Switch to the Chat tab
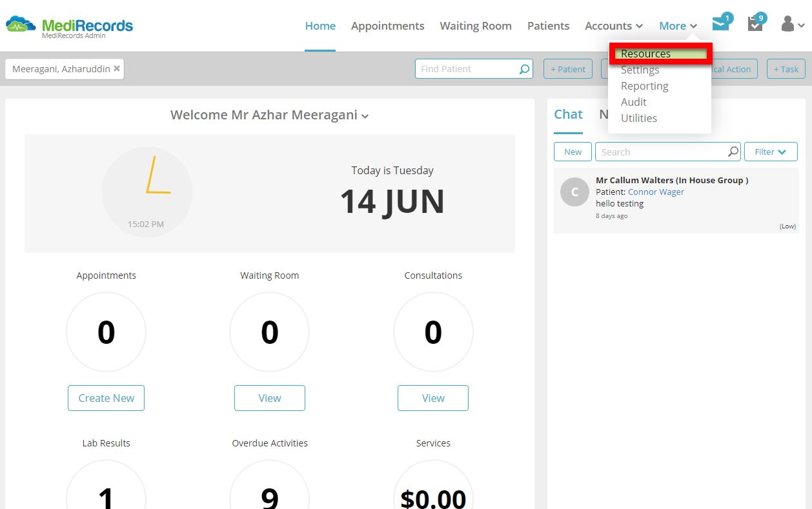Viewport: 812px width, 509px height. point(568,115)
